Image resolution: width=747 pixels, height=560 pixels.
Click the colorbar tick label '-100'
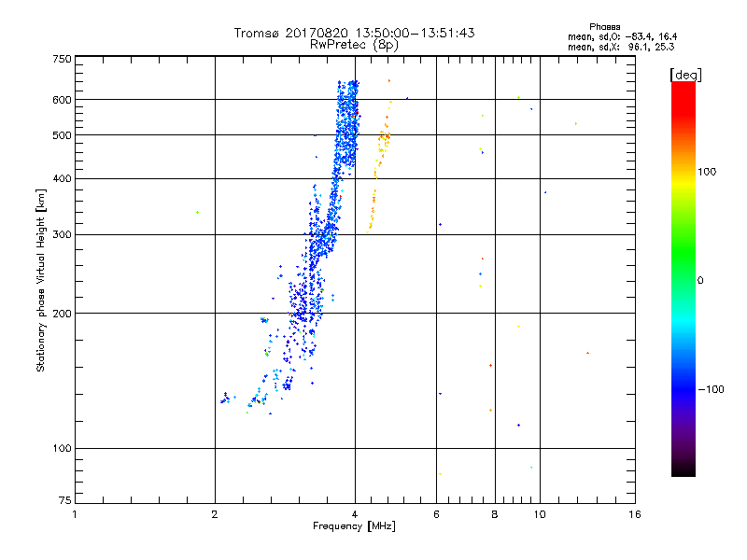pyautogui.click(x=711, y=389)
